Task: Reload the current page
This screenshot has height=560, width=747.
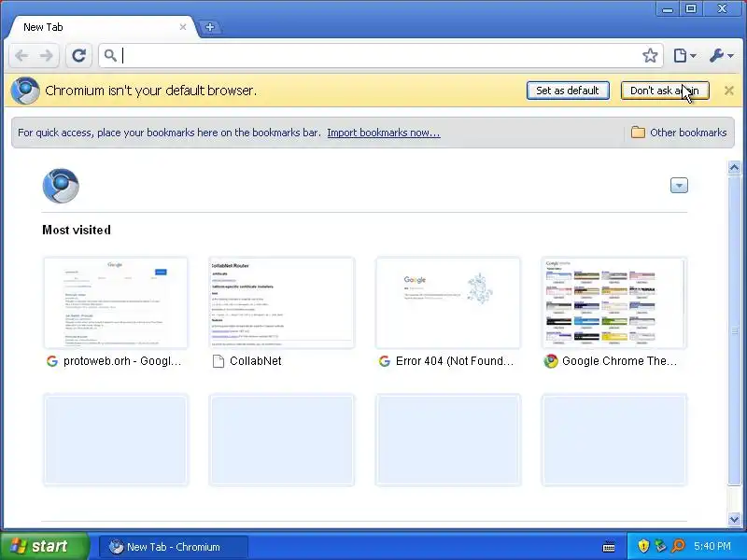Action: (78, 56)
